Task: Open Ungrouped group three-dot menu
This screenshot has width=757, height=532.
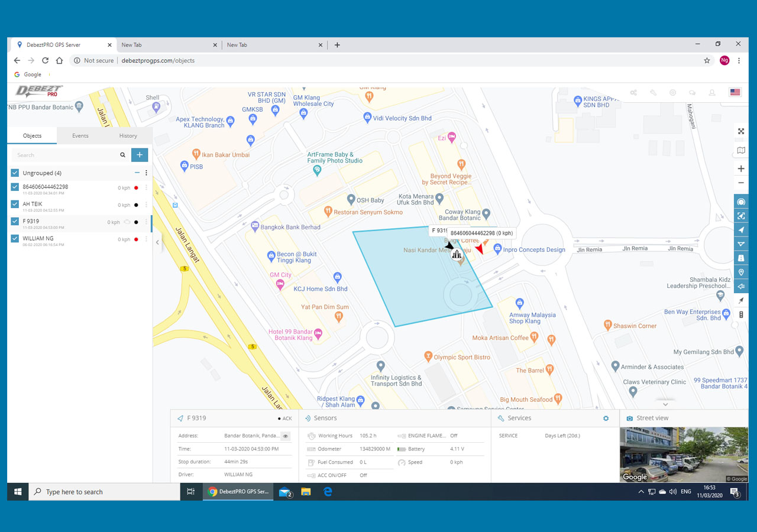Action: (x=146, y=173)
